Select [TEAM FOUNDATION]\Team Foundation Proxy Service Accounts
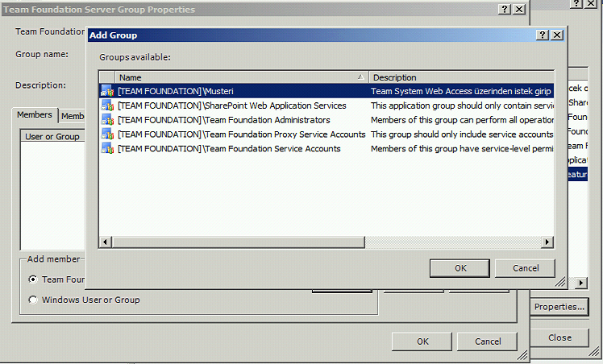Viewport: 603px width, 364px height. pos(326,134)
